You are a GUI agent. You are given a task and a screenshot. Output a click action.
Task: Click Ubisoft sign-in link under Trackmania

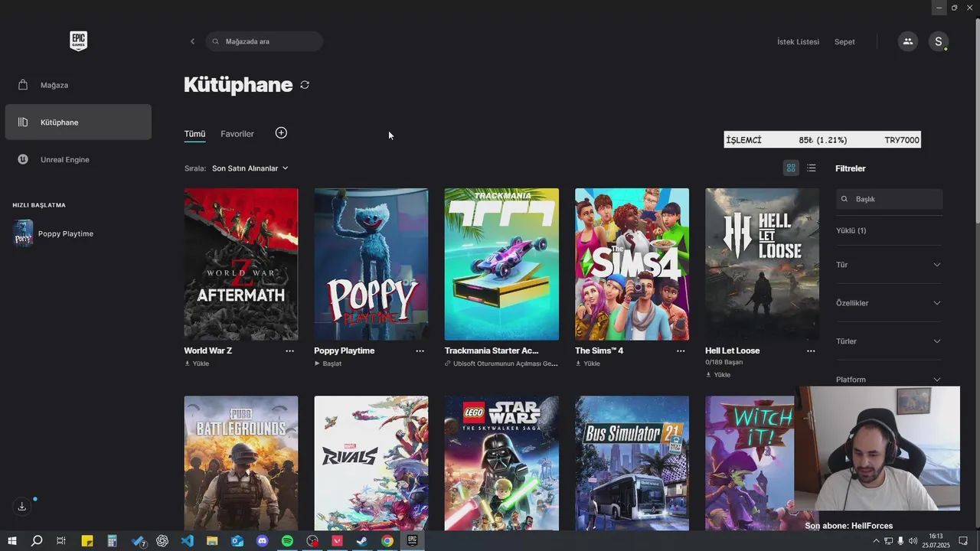[x=501, y=364]
